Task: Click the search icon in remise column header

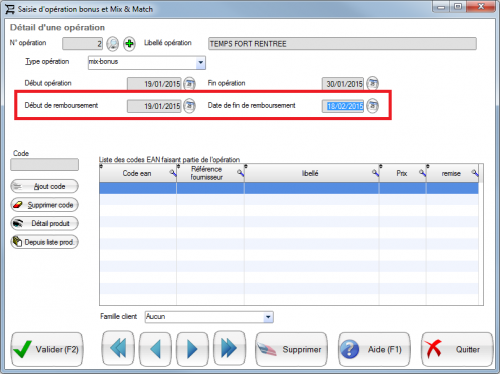Action: point(475,173)
